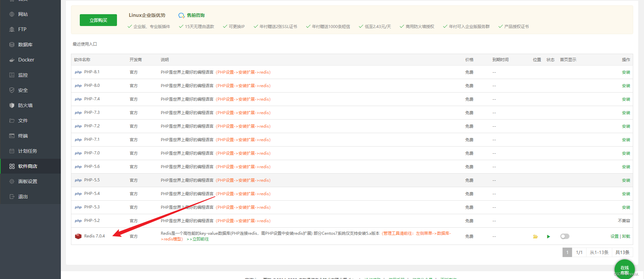Click the 最近使用入口 label
This screenshot has height=279, width=644.
click(x=85, y=44)
